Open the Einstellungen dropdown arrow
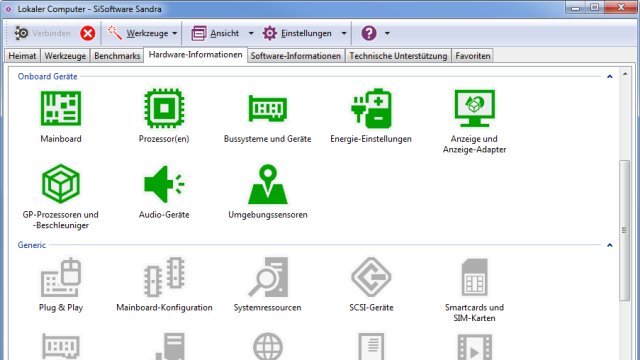Screen dimensions: 640x360 click(x=344, y=33)
